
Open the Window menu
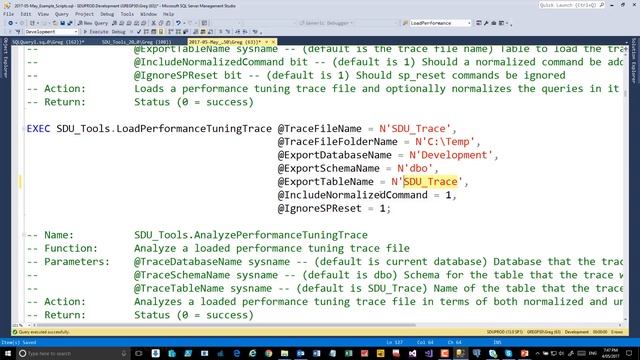148,14
